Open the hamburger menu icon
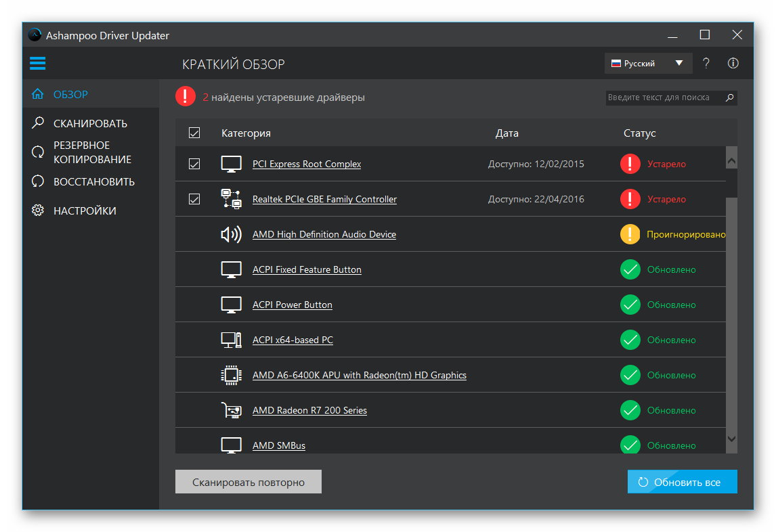 coord(38,64)
